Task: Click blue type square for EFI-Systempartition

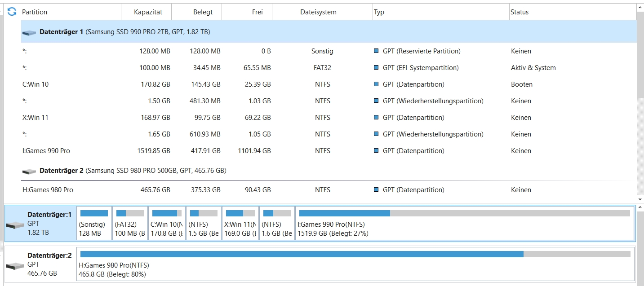Action: pos(376,68)
